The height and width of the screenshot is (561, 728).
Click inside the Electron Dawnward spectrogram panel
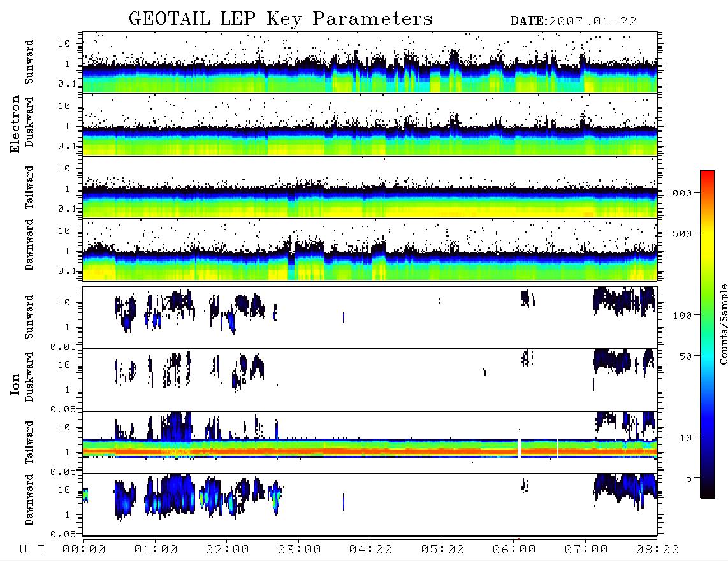[370, 250]
